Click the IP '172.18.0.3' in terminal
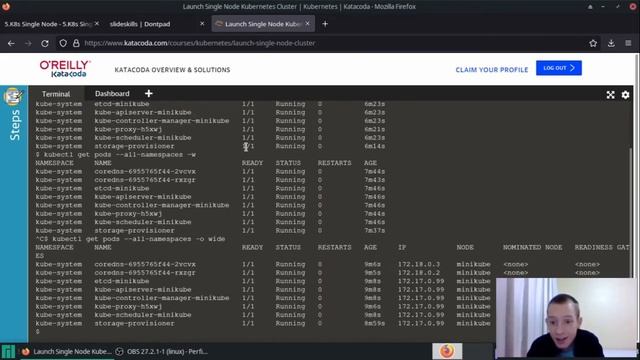 point(419,264)
